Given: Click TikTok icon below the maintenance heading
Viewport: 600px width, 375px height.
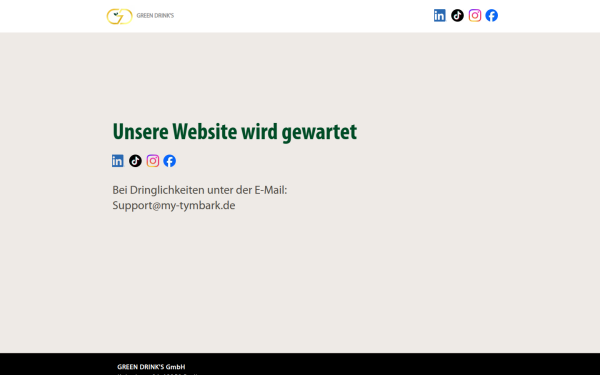Looking at the screenshot, I should [x=135, y=161].
